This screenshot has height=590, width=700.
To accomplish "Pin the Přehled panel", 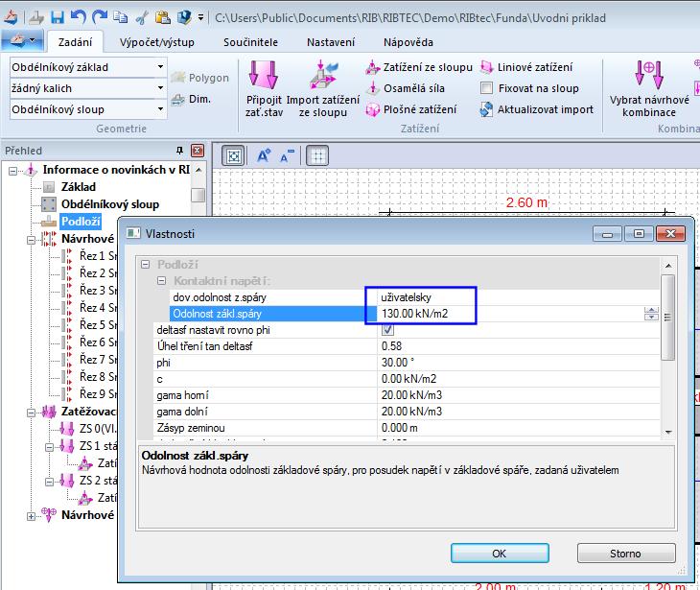I will [179, 150].
